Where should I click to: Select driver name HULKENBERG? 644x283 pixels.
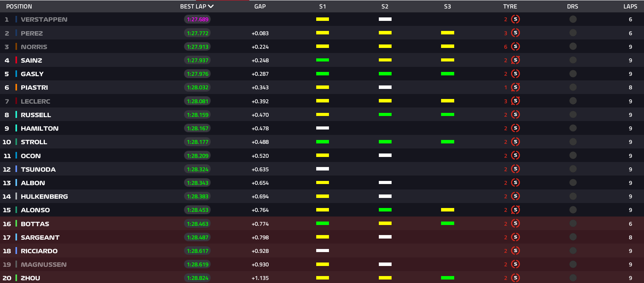coord(44,196)
